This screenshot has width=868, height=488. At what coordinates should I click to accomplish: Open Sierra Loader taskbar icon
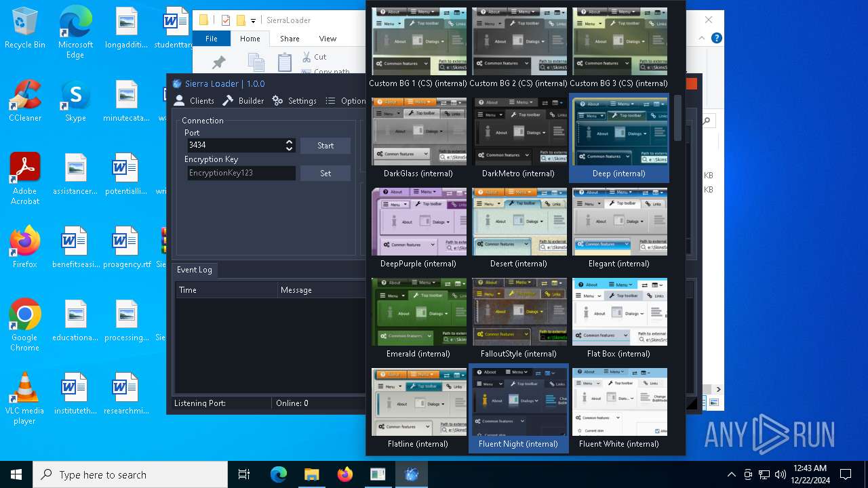[412, 474]
